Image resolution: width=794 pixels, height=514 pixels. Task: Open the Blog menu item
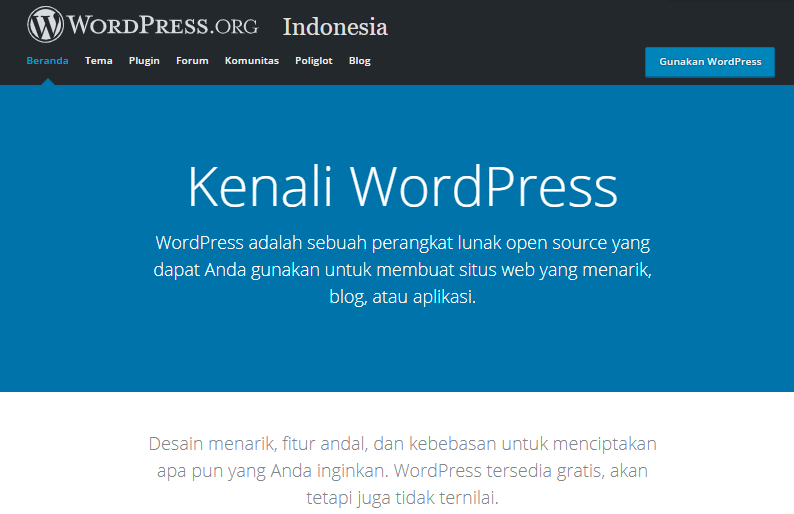point(360,61)
